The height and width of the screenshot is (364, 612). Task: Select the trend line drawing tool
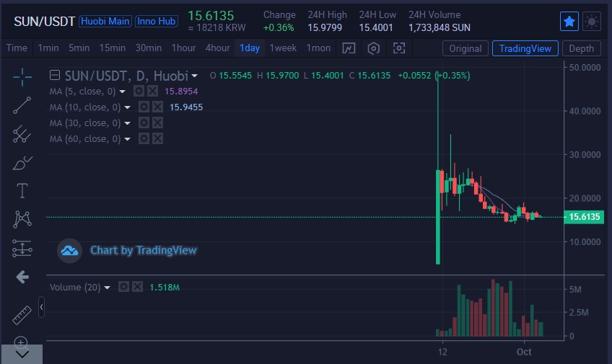pos(22,106)
